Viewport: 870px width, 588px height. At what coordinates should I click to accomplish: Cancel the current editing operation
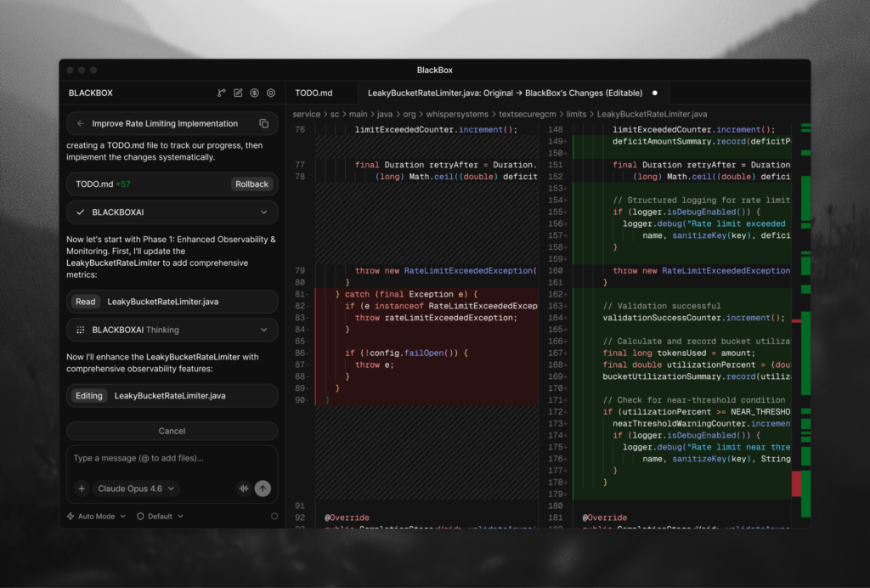172,431
